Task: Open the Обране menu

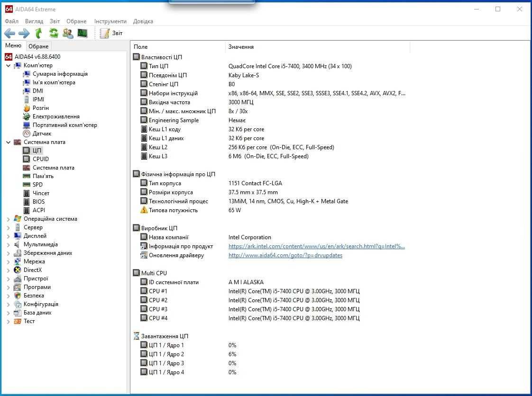Action: coord(76,21)
